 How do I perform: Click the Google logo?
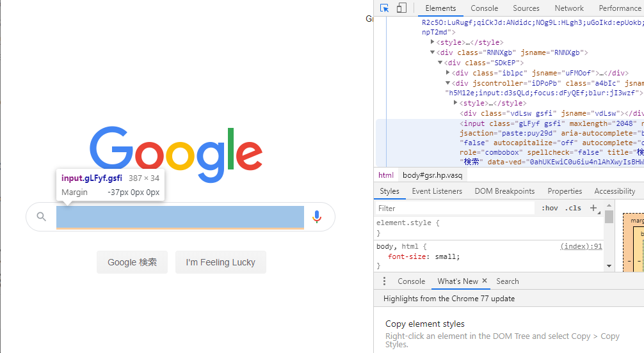point(176,154)
